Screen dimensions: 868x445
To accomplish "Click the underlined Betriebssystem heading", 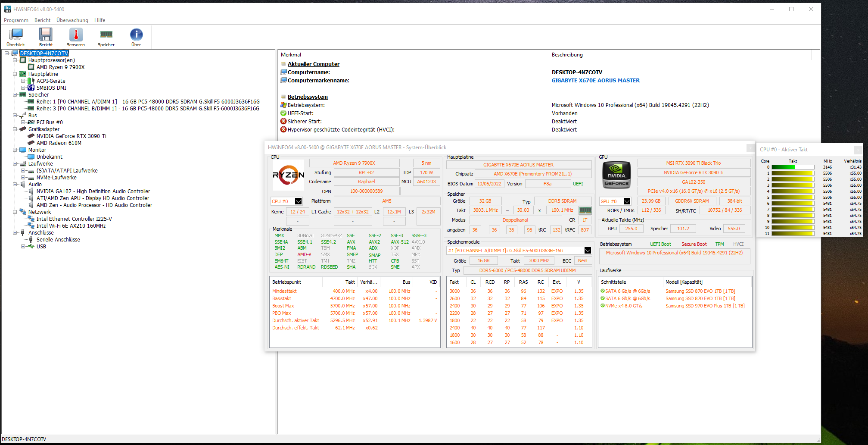I will click(308, 97).
